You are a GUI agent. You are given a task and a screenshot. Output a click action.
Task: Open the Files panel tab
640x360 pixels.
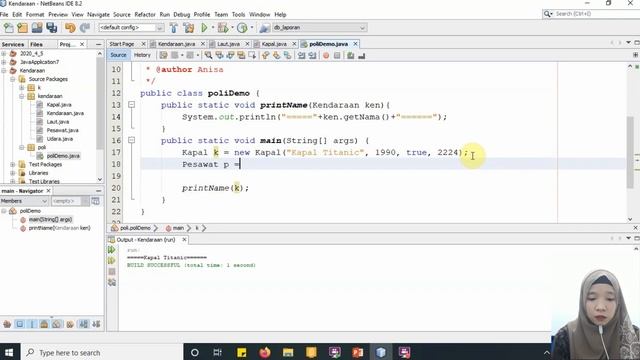coord(36,44)
